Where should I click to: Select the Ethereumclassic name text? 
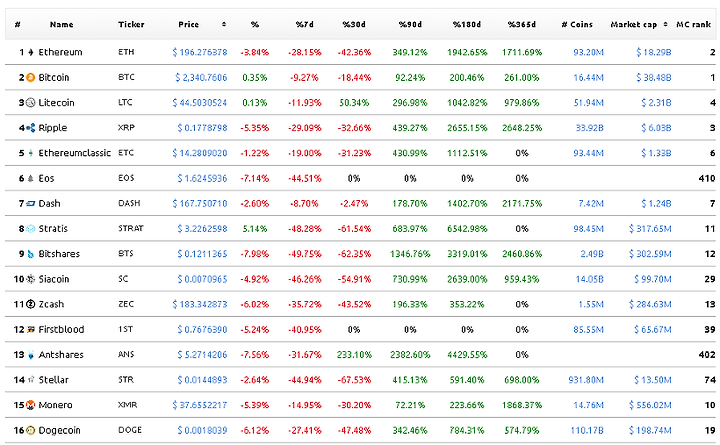click(x=74, y=153)
